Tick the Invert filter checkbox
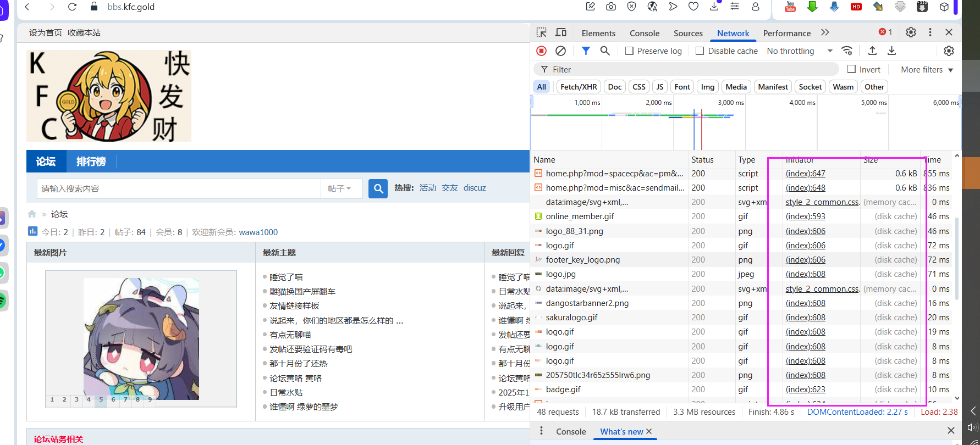The width and height of the screenshot is (980, 445). pos(852,69)
